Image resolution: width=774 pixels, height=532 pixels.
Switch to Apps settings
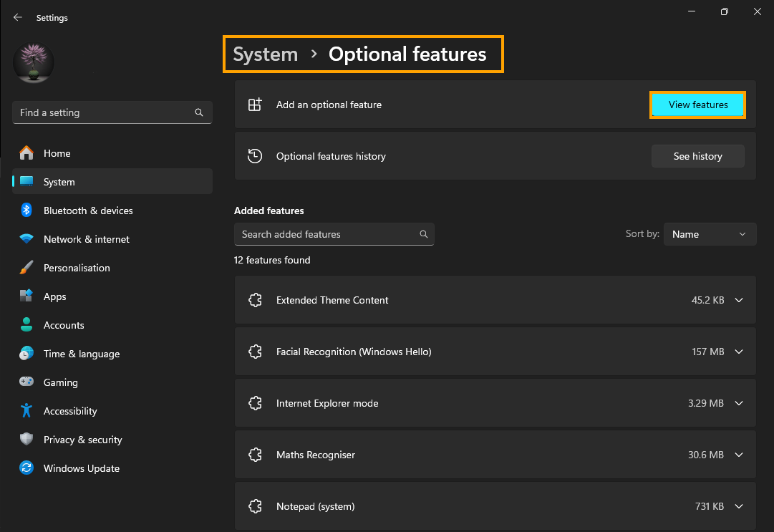click(112, 296)
